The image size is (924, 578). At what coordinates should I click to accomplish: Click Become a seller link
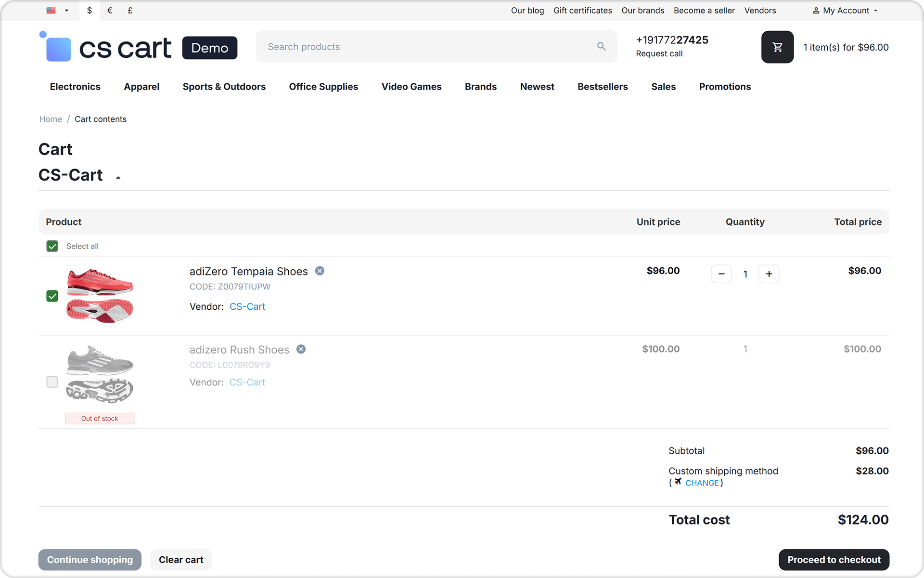coord(704,10)
